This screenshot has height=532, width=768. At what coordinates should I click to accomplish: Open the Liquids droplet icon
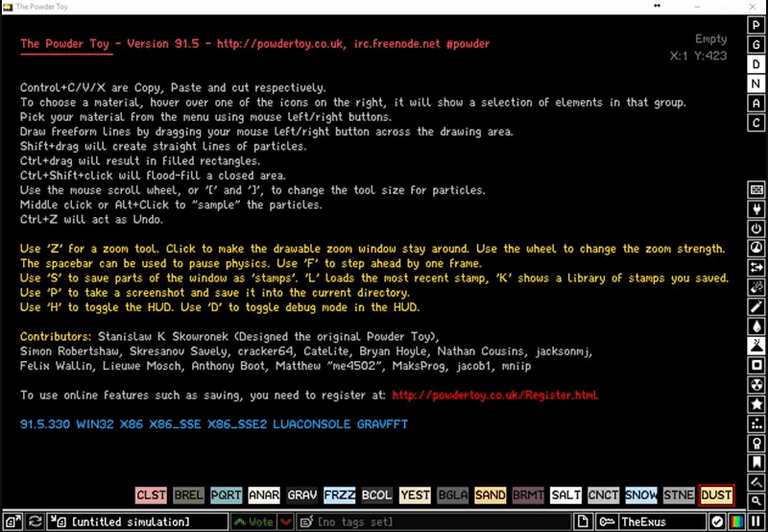(x=756, y=326)
